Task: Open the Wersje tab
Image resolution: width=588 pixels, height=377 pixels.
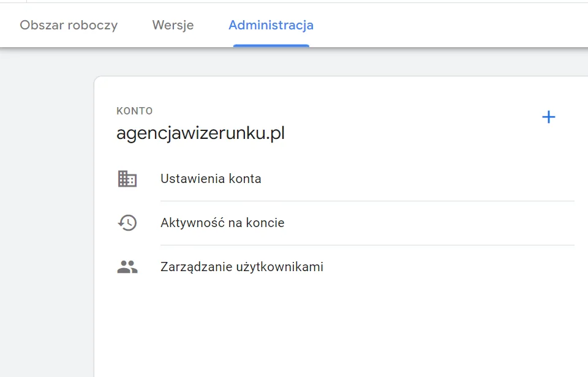Action: 173,25
